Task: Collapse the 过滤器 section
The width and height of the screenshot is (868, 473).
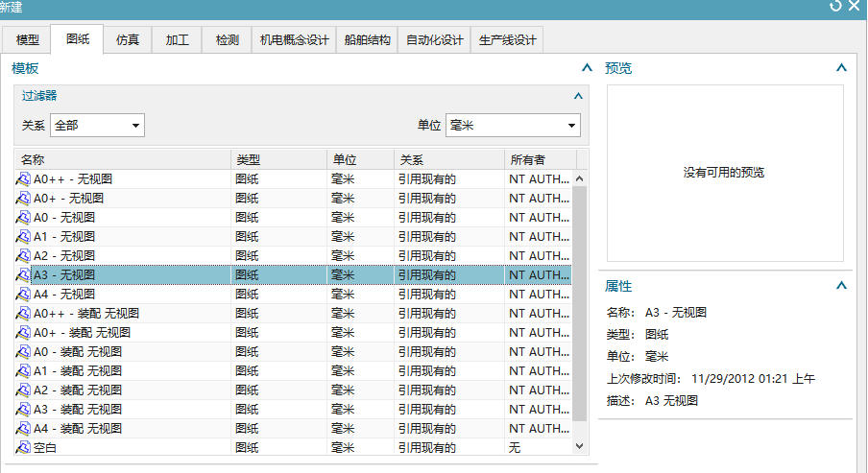Action: click(578, 96)
